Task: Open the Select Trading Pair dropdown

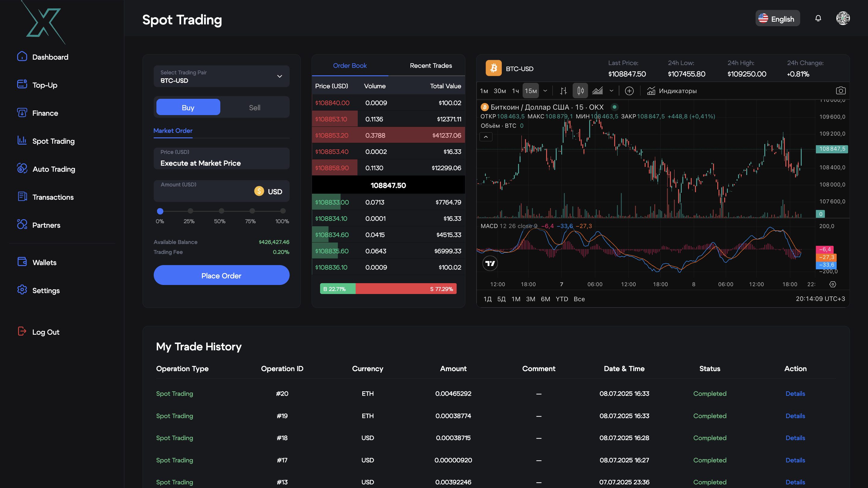Action: tap(222, 77)
